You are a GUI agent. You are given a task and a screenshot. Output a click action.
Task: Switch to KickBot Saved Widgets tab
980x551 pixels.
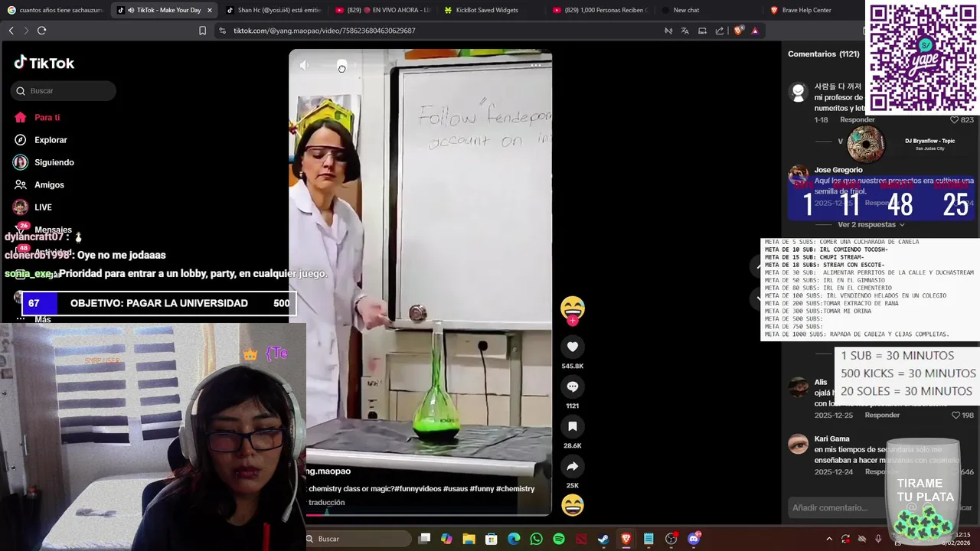click(x=492, y=10)
